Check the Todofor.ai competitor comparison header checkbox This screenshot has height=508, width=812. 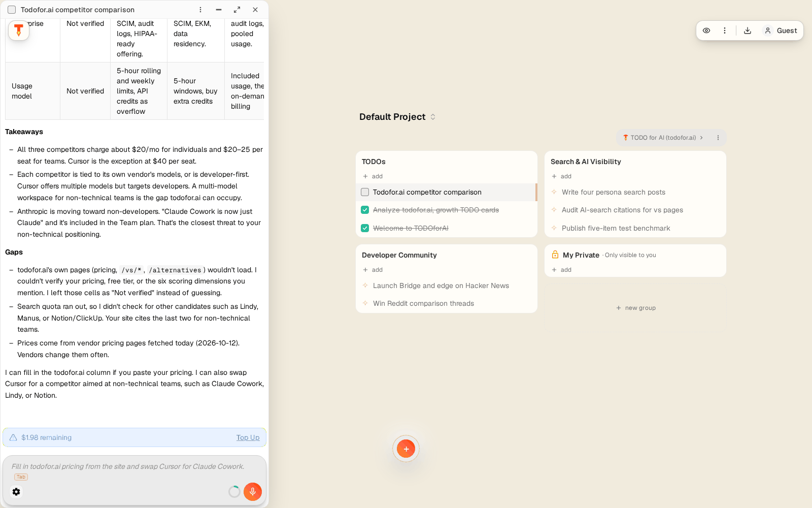pyautogui.click(x=12, y=10)
